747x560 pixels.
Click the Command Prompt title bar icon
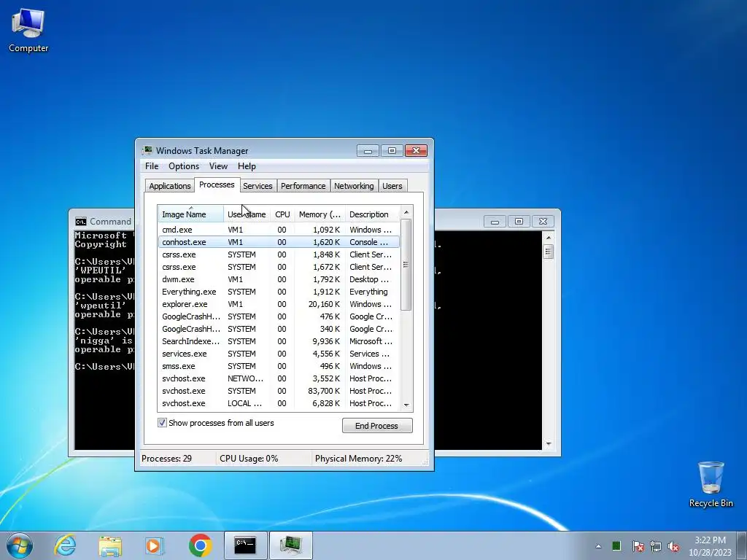(81, 222)
